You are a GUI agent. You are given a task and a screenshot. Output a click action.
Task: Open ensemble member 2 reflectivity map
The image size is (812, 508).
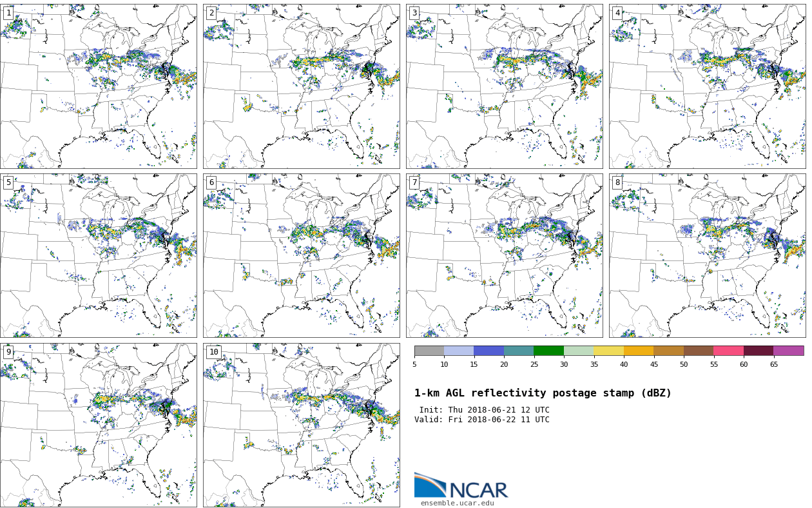tap(301, 86)
